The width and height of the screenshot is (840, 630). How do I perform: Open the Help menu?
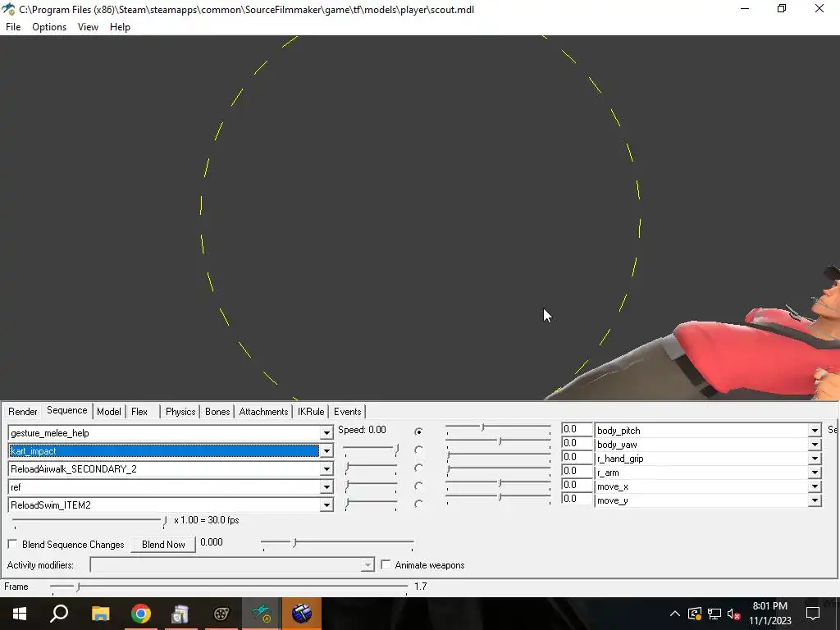click(120, 27)
